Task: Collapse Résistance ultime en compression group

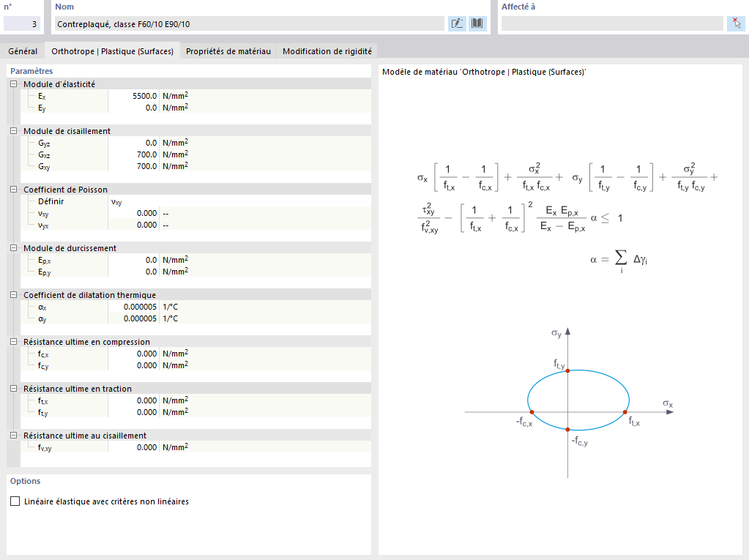Action: click(x=14, y=342)
